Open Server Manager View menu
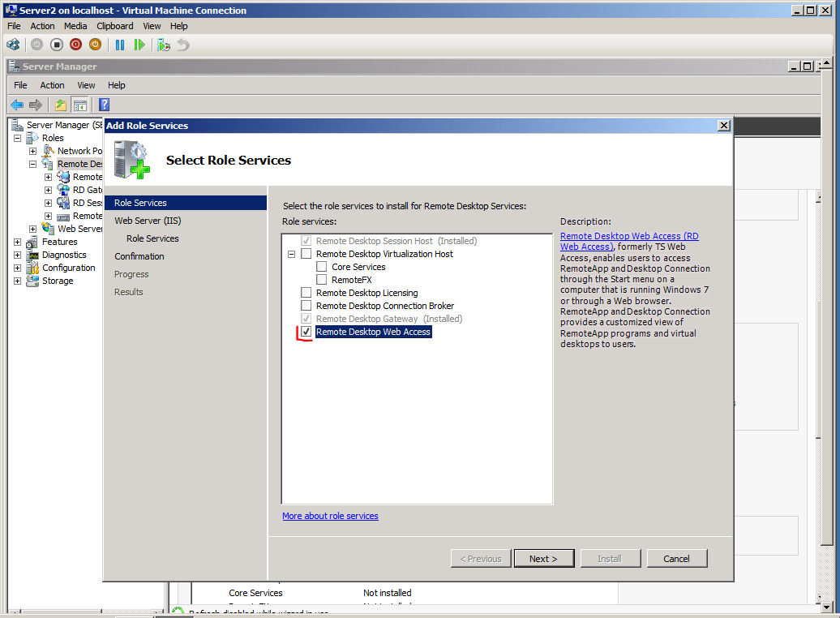The width and height of the screenshot is (840, 618). click(86, 85)
